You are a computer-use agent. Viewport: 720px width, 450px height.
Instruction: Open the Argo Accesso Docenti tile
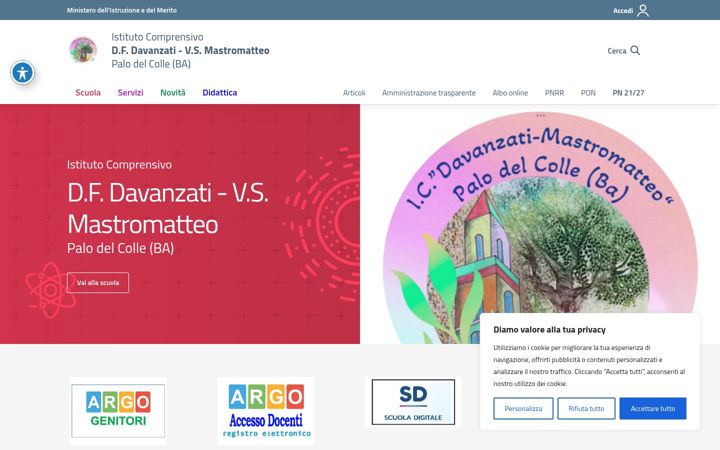point(266,411)
